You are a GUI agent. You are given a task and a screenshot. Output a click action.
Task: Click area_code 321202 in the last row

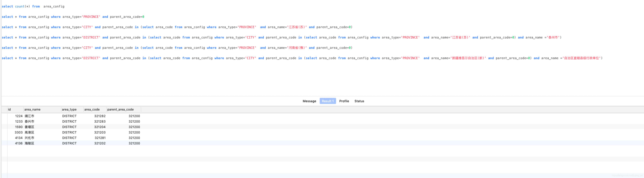(100, 143)
